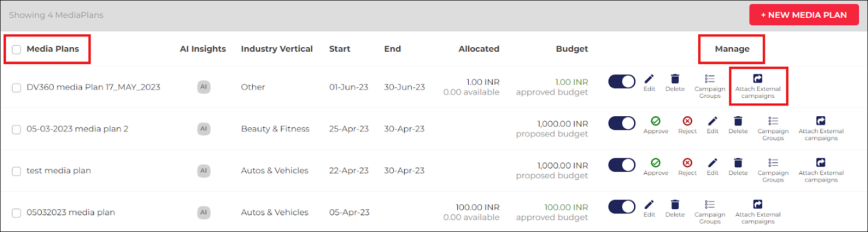The width and height of the screenshot is (868, 232).
Task: Edit the 05032023 media plan
Action: tap(649, 209)
